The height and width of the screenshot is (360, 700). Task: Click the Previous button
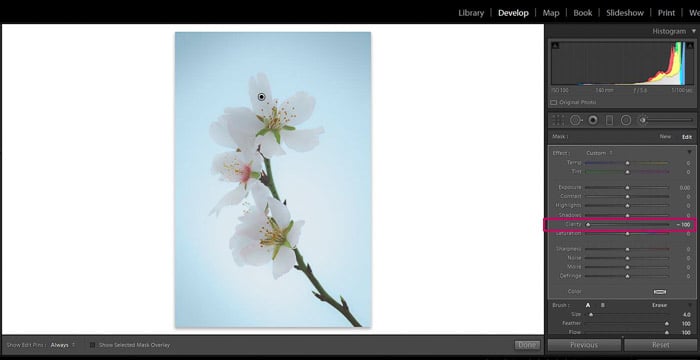583,345
